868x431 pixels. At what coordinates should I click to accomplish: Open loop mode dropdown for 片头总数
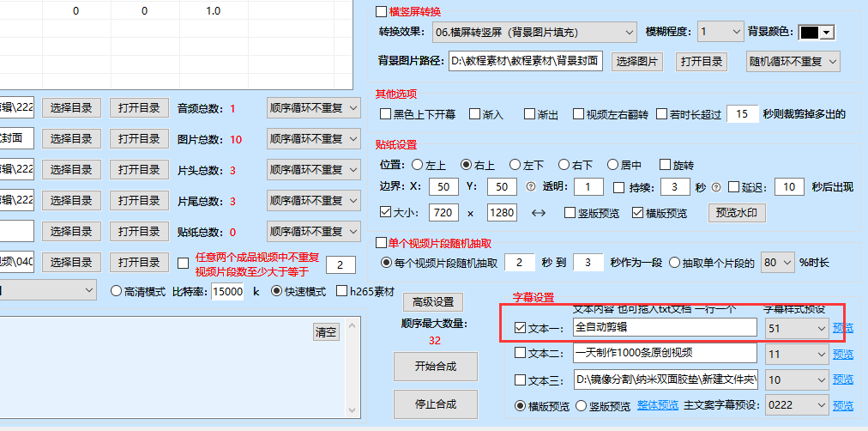314,169
